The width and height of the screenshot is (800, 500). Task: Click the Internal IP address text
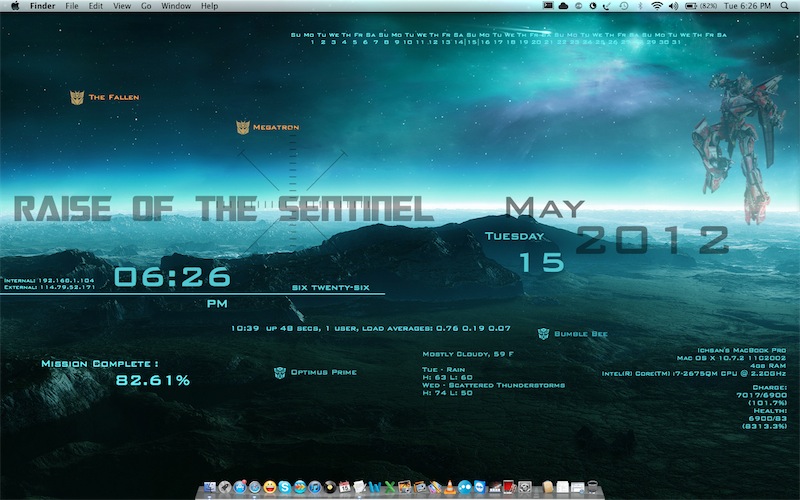click(49, 280)
